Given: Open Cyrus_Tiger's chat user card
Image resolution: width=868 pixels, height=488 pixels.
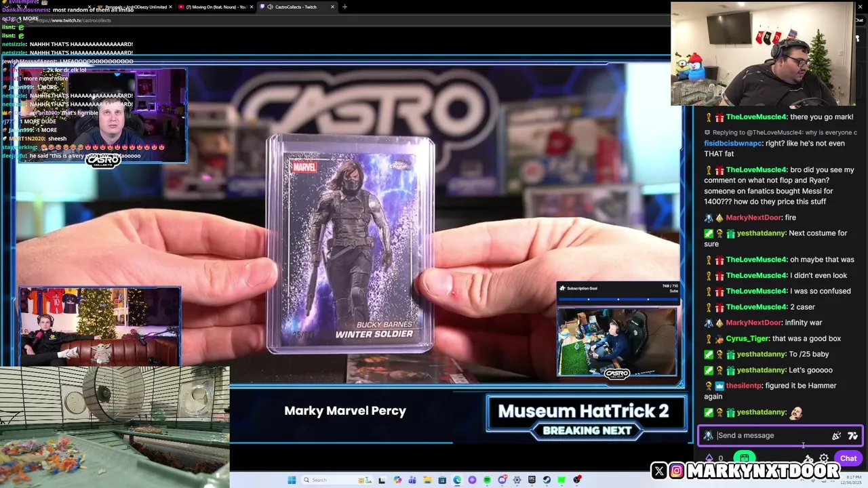Looking at the screenshot, I should (747, 338).
